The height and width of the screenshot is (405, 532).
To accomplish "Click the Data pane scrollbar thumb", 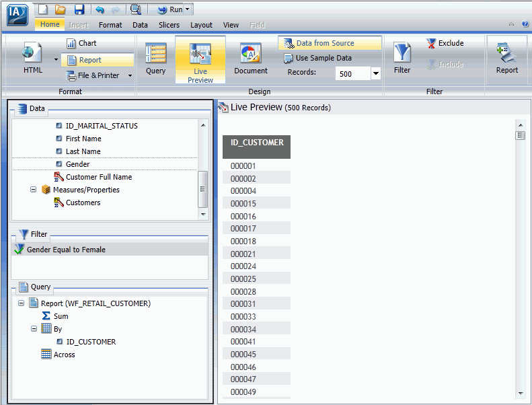I will [202, 189].
